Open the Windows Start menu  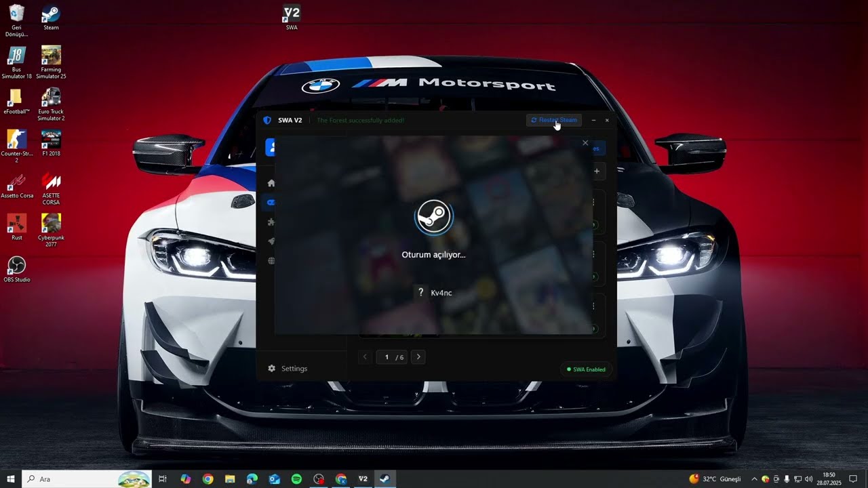pos(11,479)
